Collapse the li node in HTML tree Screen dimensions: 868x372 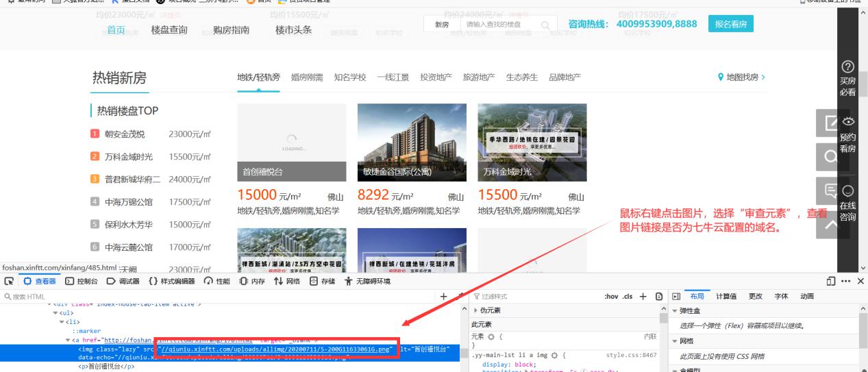61,321
